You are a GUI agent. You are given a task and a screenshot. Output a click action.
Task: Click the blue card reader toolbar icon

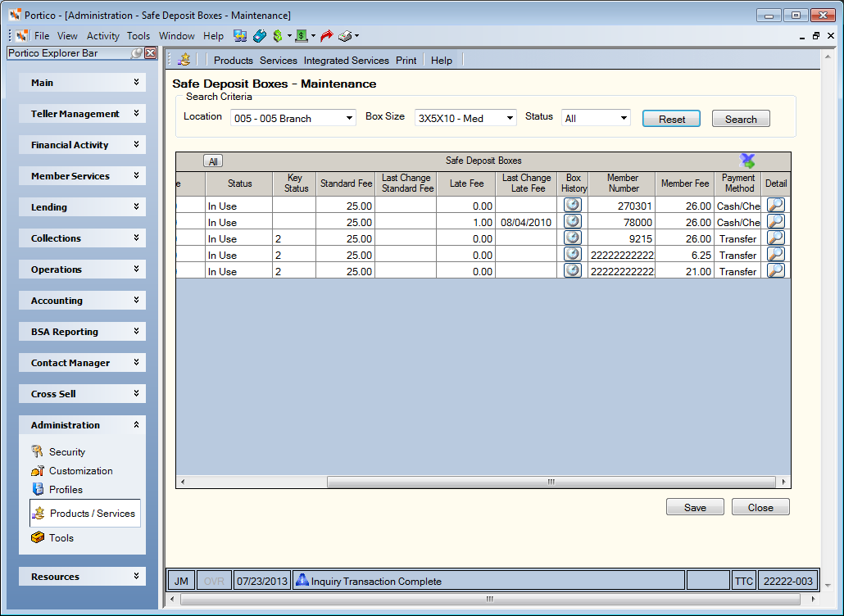(x=260, y=36)
